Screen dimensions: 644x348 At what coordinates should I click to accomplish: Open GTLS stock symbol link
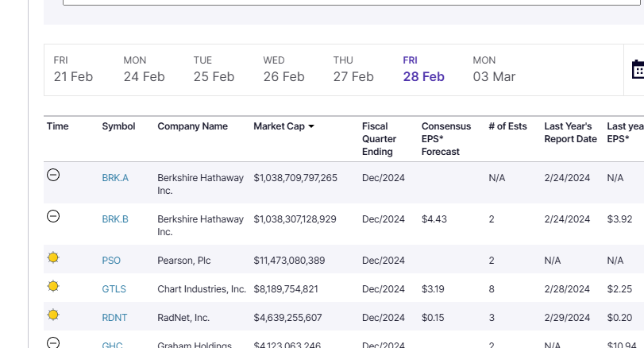tap(114, 289)
